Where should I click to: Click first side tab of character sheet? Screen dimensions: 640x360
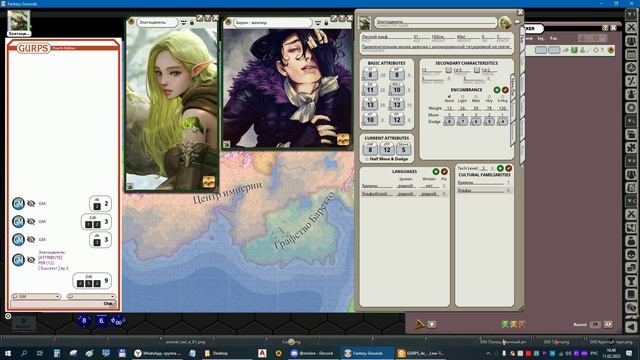(523, 39)
